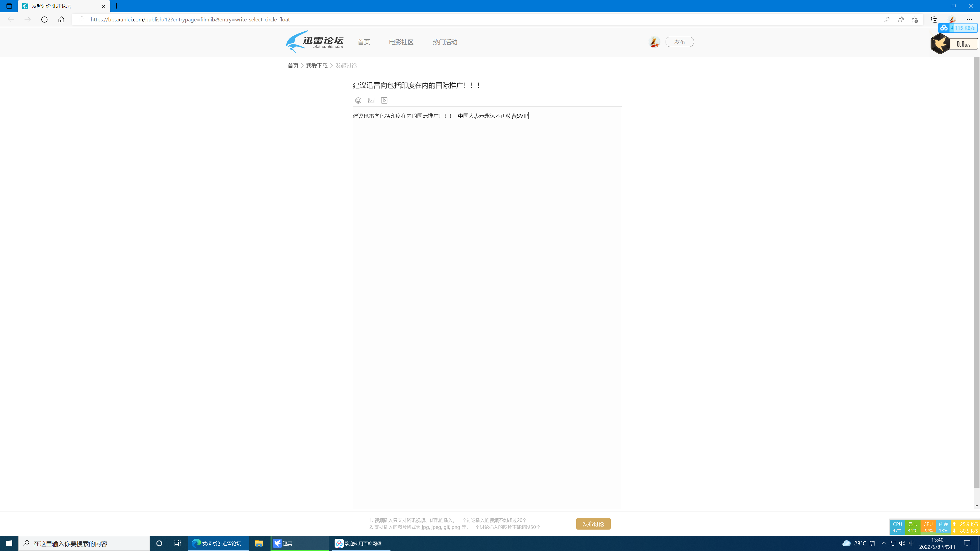Navigate to 我爱下载 via breadcrumb link
980x551 pixels.
[x=317, y=65]
